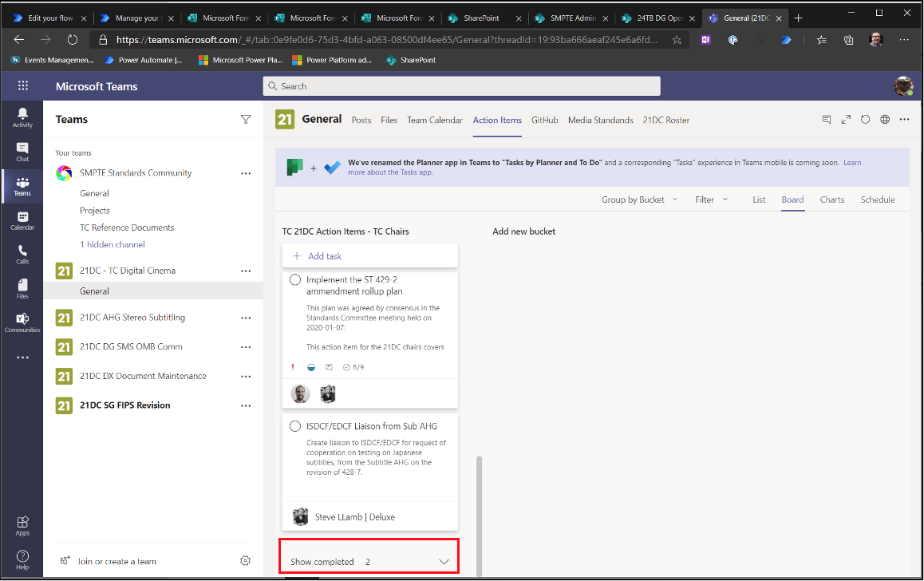Viewport: 924px width, 581px height.
Task: Expand the Show completed section
Action: pyautogui.click(x=369, y=562)
